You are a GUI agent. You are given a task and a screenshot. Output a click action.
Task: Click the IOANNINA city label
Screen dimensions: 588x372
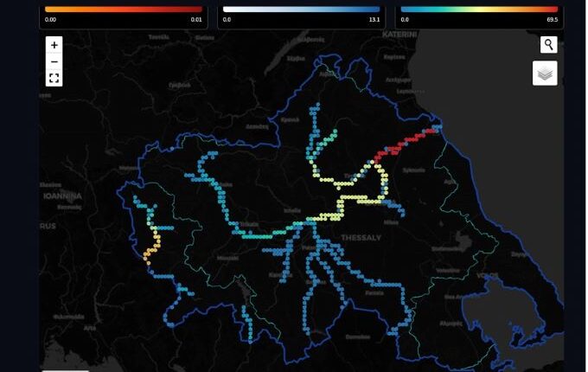[x=62, y=196]
